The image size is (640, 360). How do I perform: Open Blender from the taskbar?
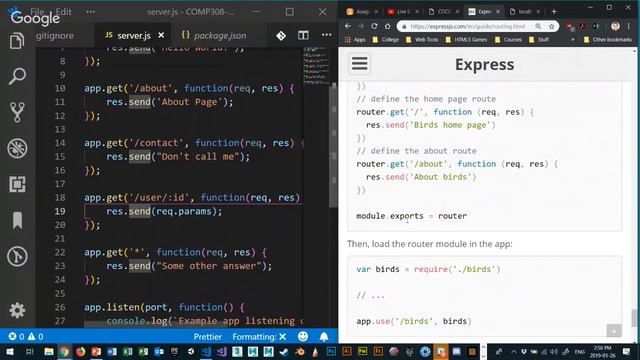pos(299,351)
